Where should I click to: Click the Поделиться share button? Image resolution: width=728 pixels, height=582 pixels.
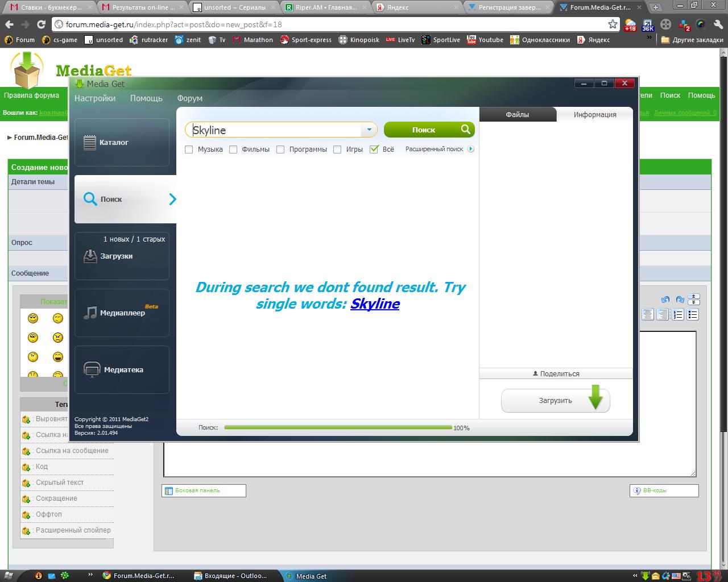pyautogui.click(x=556, y=373)
